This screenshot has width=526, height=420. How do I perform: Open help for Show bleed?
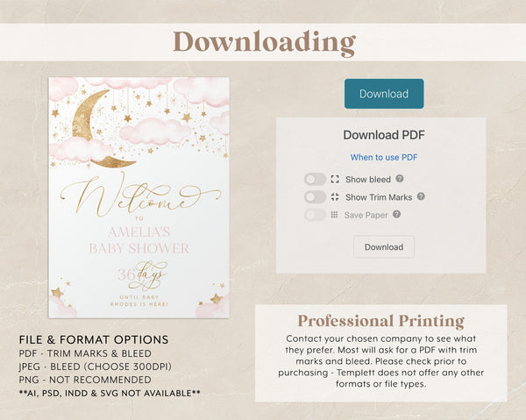pyautogui.click(x=400, y=179)
